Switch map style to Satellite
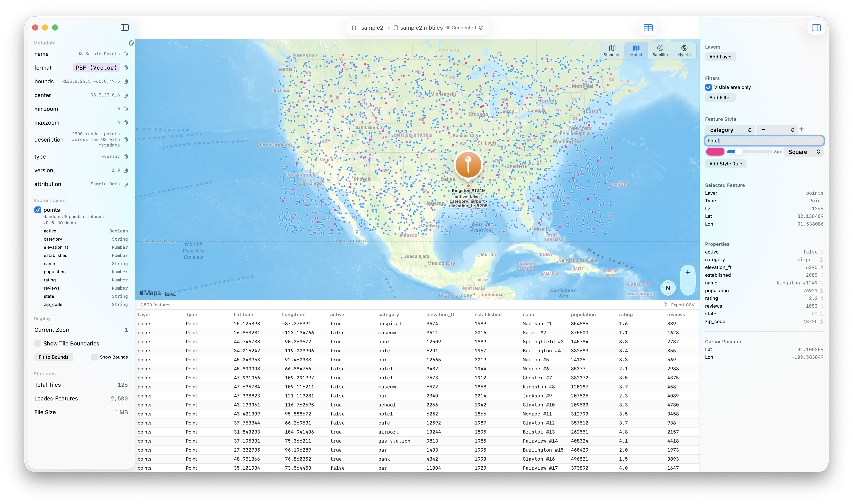 [x=660, y=50]
